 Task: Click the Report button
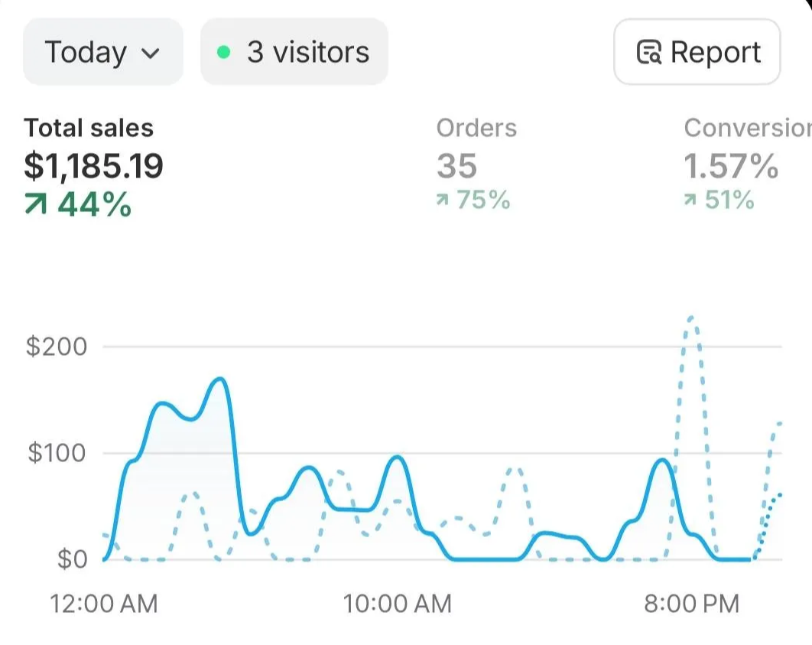tap(696, 52)
